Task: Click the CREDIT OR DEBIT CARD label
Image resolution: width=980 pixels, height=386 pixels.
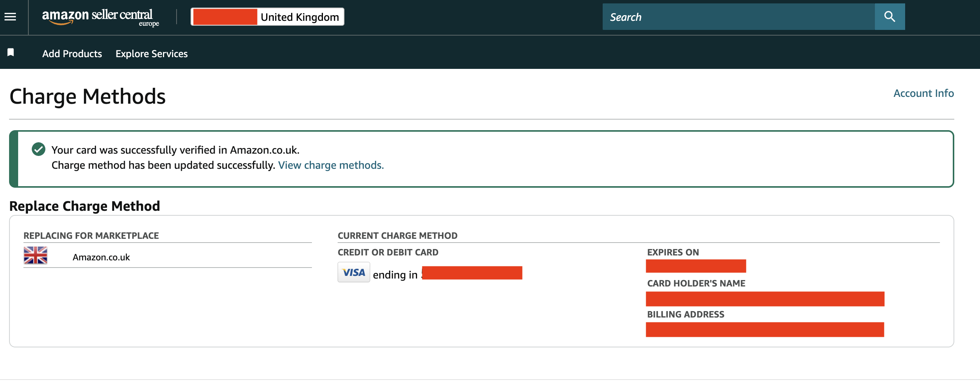Action: coord(388,252)
